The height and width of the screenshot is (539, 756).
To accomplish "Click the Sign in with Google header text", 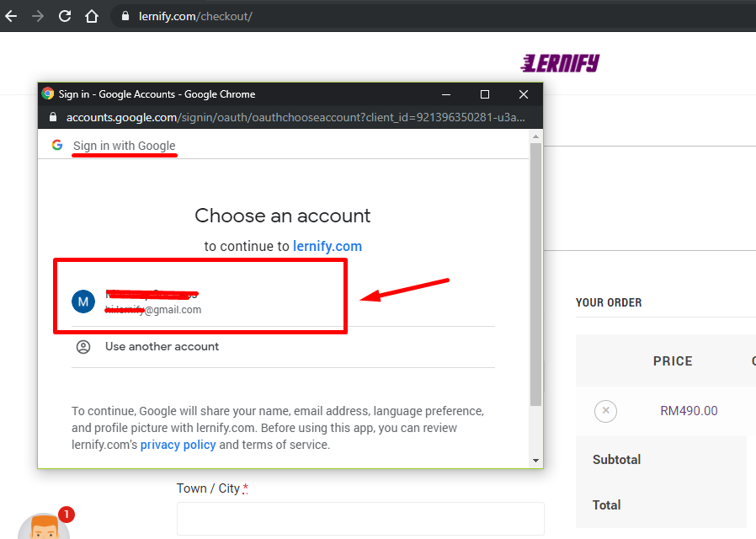I will (x=125, y=146).
